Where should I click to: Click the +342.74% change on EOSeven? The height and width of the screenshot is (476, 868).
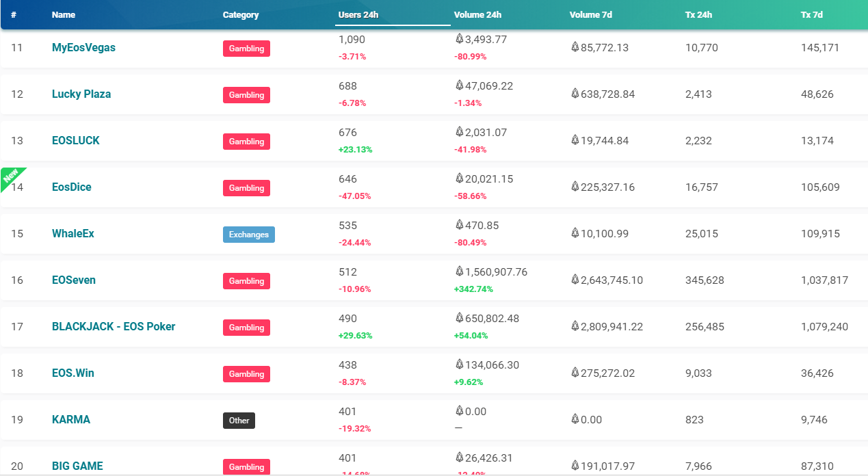pos(473,289)
